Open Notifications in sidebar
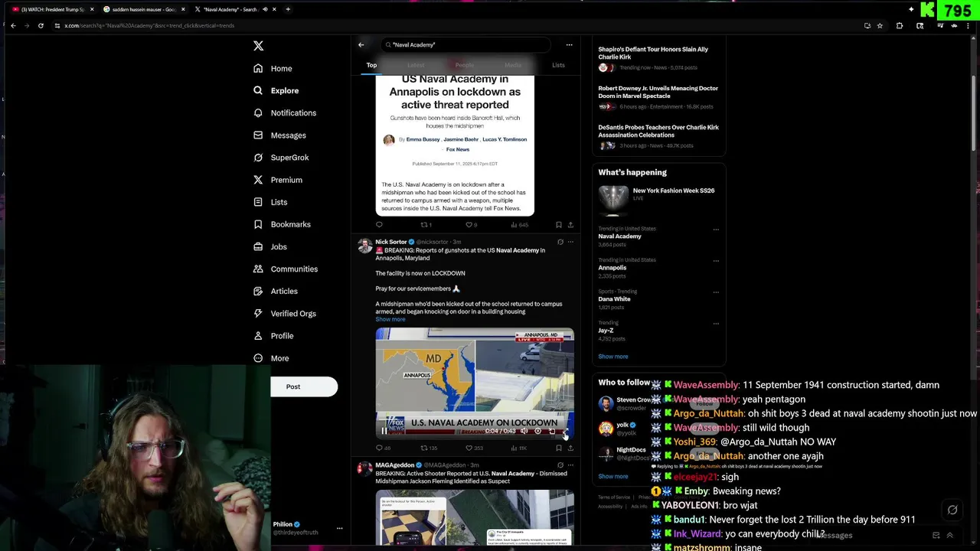Viewport: 980px width, 551px height. 285,112
